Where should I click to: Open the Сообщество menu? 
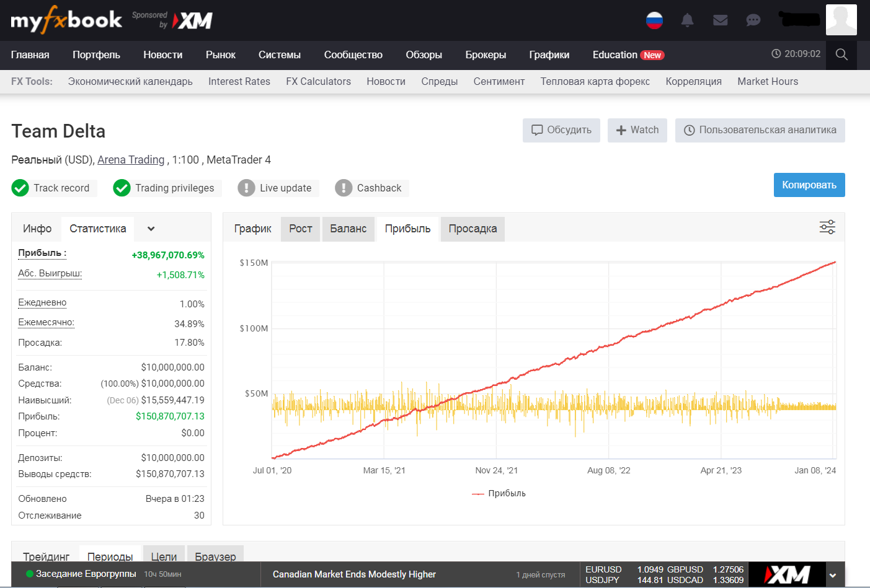point(353,55)
